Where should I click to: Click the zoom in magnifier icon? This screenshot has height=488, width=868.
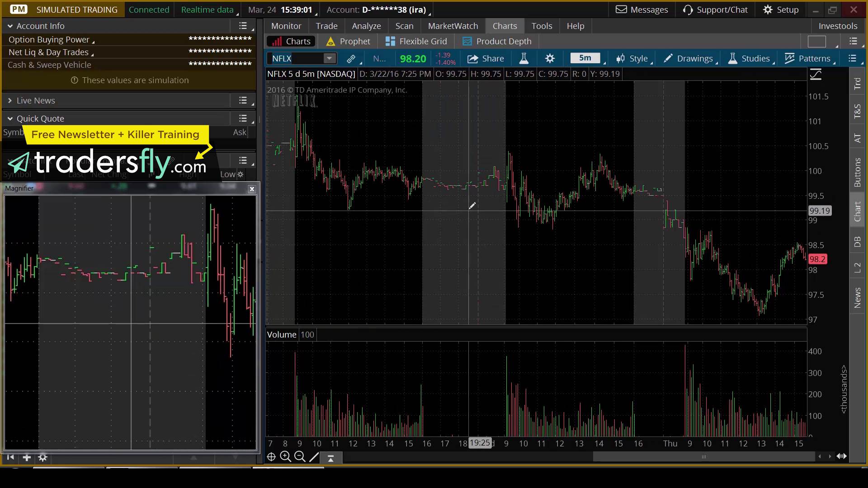click(285, 457)
